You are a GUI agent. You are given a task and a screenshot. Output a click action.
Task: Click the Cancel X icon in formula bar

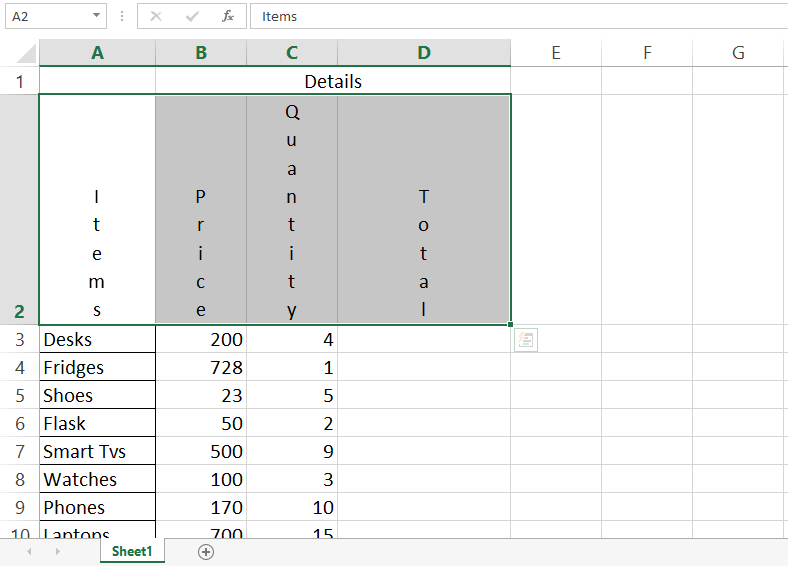tap(156, 16)
